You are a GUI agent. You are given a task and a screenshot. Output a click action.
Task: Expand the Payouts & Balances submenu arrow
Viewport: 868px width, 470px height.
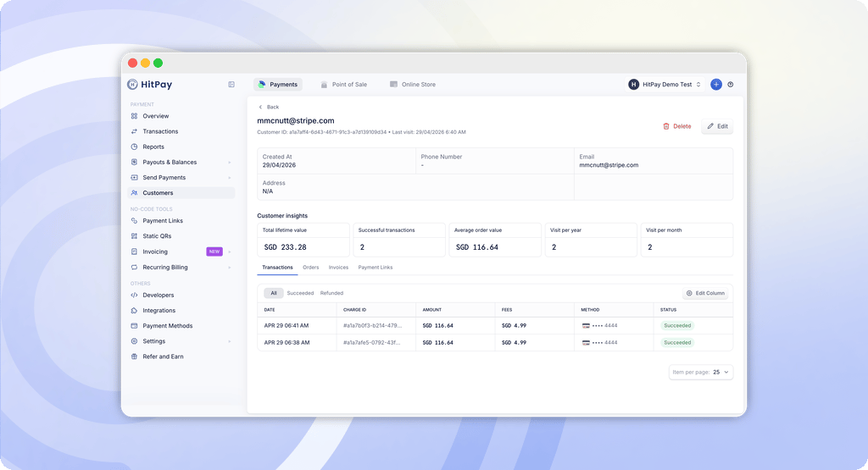[229, 162]
